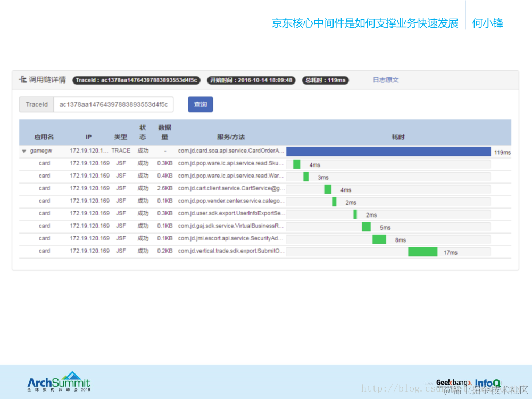
Task: Focus the TraceId input field
Action: point(113,104)
